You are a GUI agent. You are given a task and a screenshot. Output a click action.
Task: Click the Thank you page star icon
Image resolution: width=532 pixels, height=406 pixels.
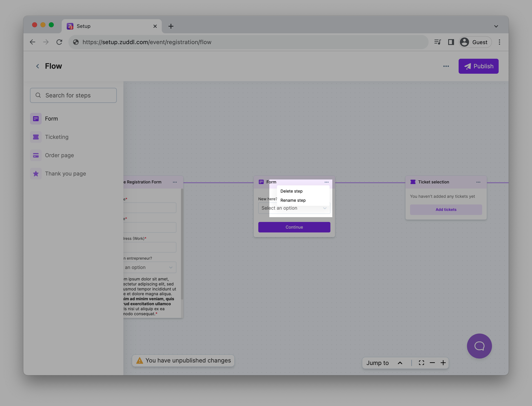[x=36, y=173]
